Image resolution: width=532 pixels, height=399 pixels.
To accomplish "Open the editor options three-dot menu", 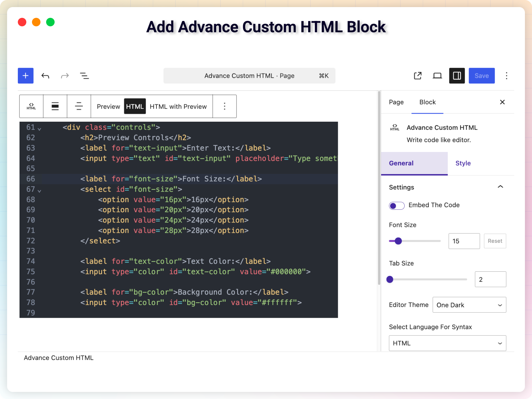I will point(506,76).
